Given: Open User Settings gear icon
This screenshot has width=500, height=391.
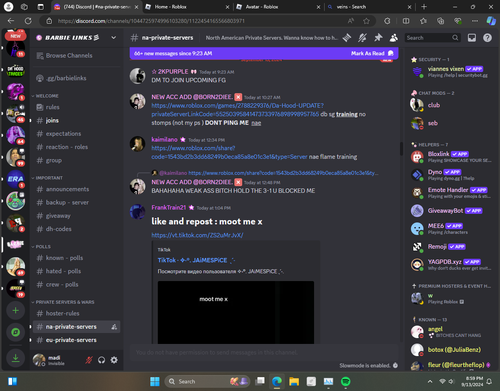Looking at the screenshot, I should (114, 360).
